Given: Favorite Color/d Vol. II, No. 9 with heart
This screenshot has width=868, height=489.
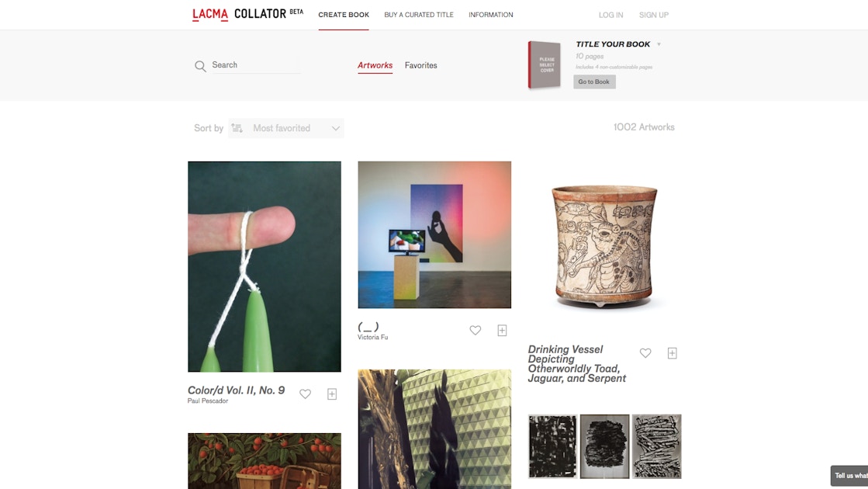Looking at the screenshot, I should 305,394.
